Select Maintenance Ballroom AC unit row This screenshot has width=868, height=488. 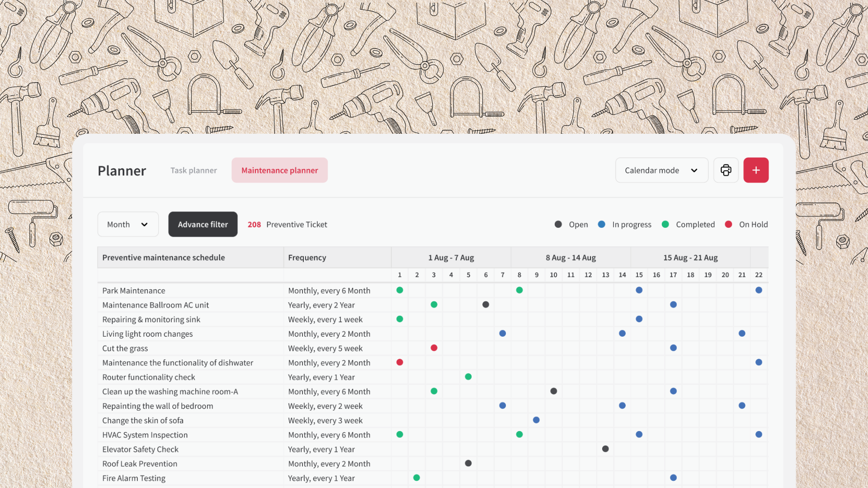pos(156,305)
